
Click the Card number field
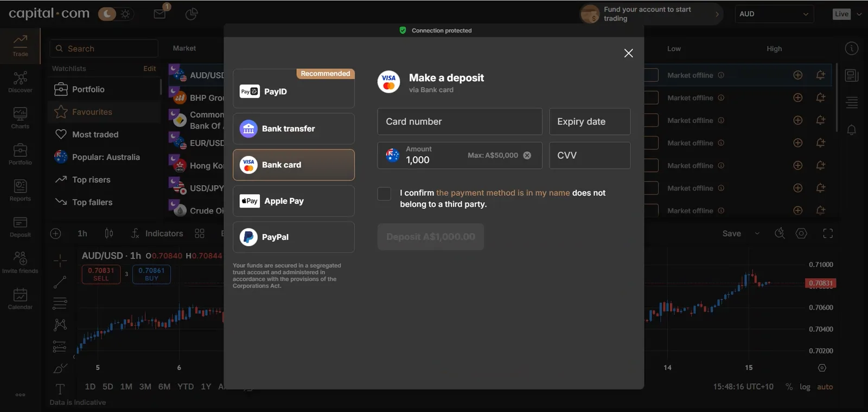point(459,121)
